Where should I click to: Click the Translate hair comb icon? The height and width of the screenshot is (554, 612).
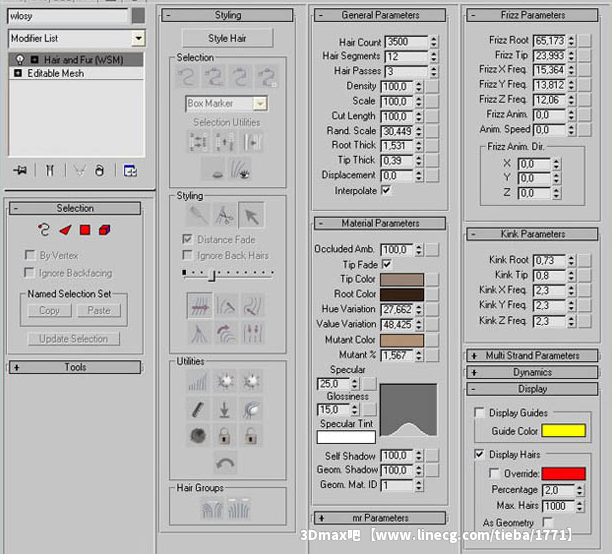[x=199, y=305]
